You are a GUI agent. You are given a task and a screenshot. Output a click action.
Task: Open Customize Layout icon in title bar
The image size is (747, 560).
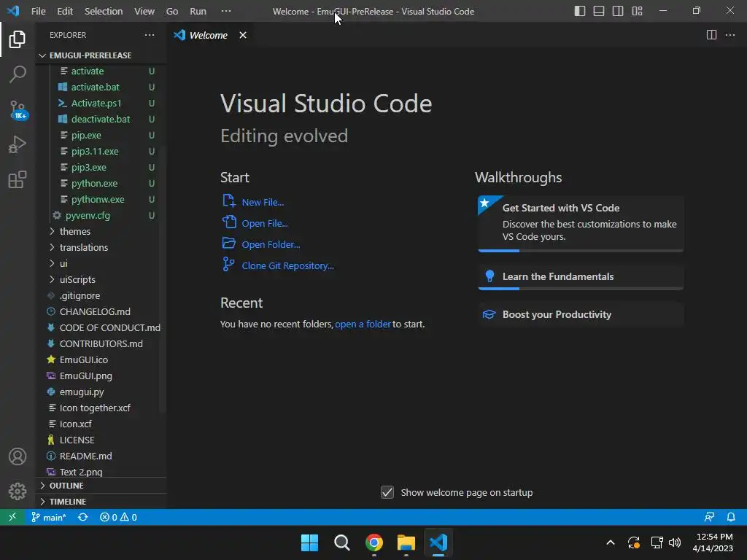click(x=637, y=11)
